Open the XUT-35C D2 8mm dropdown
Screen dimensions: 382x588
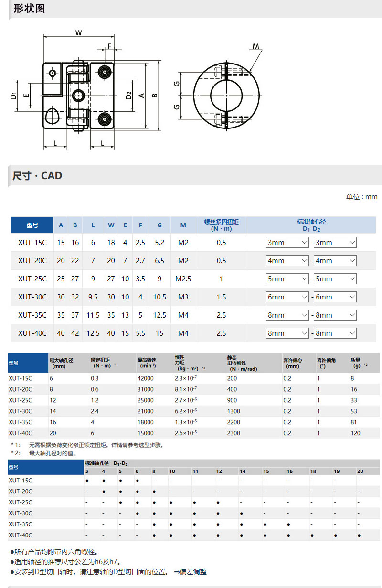(335, 315)
